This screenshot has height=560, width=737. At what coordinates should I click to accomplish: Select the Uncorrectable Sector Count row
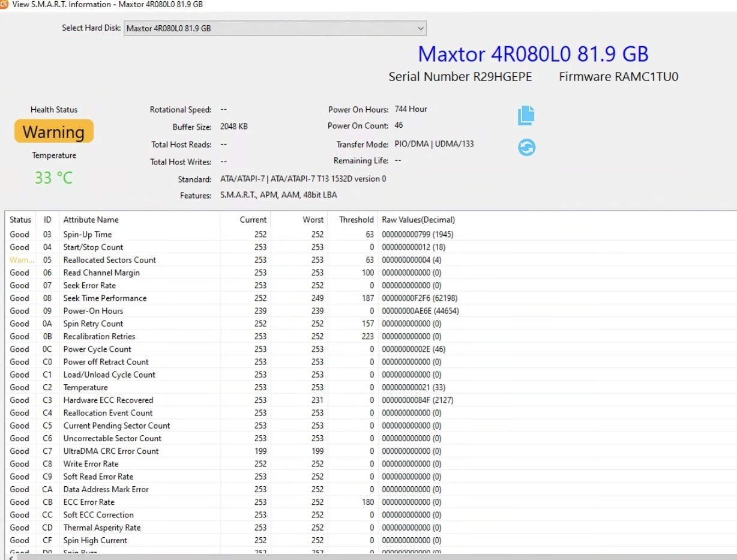[371, 438]
